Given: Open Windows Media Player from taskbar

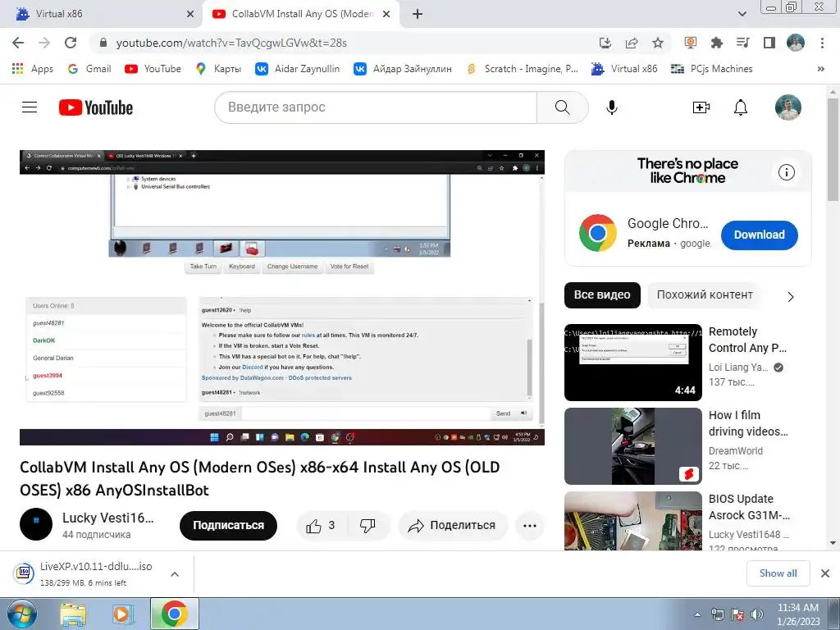Looking at the screenshot, I should pos(123,614).
